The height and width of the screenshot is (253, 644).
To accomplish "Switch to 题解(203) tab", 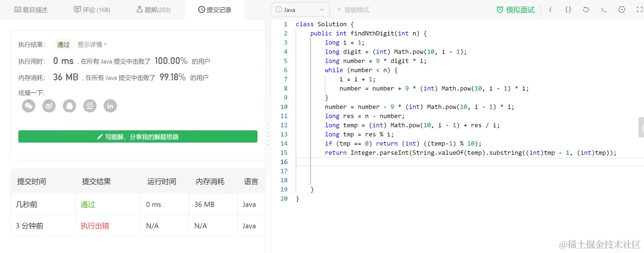I will pos(154,10).
